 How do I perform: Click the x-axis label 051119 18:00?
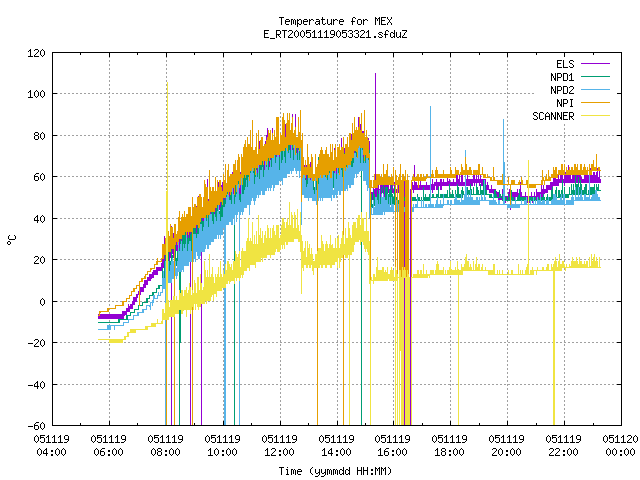(449, 446)
